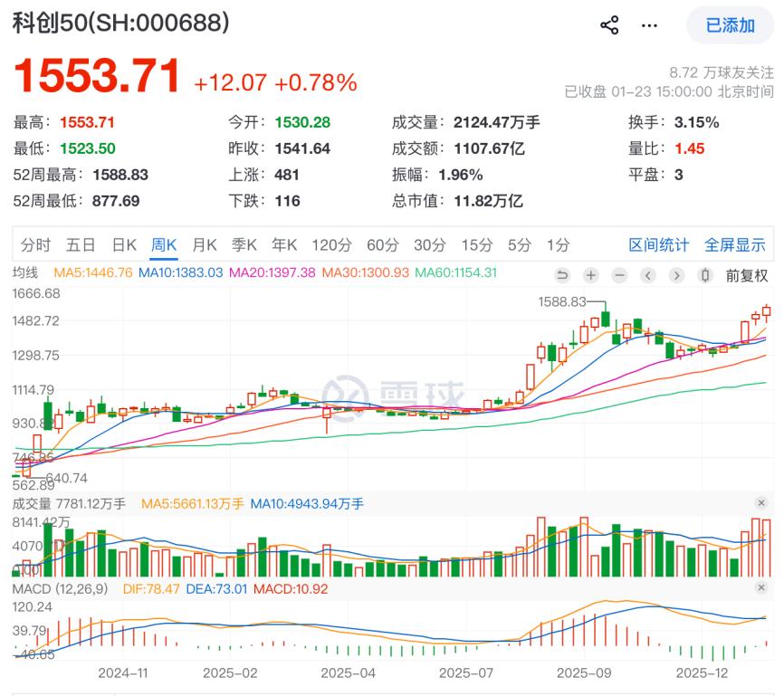Click the 区间统计 interval statistics link
The image size is (784, 696).
[662, 244]
